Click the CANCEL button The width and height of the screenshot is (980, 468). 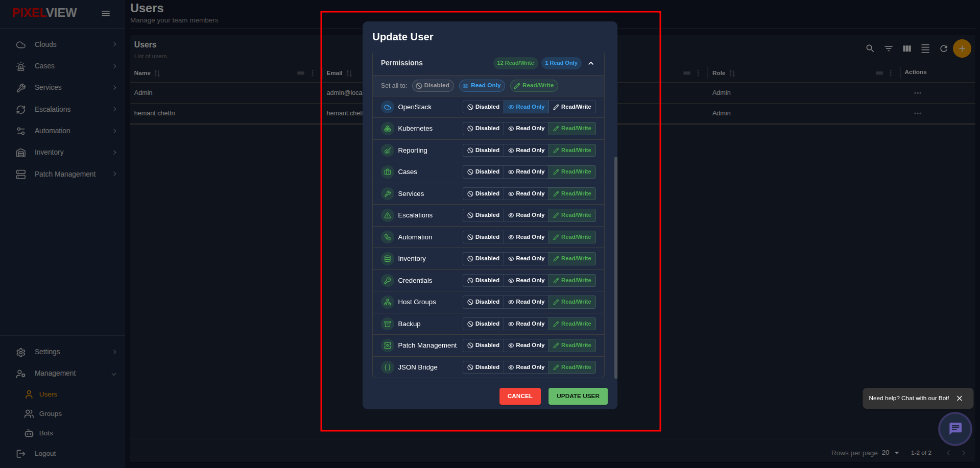[x=520, y=397]
